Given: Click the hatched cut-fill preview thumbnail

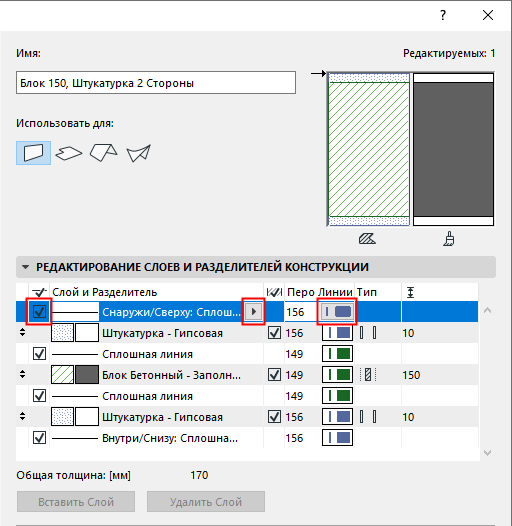Looking at the screenshot, I should [369, 149].
